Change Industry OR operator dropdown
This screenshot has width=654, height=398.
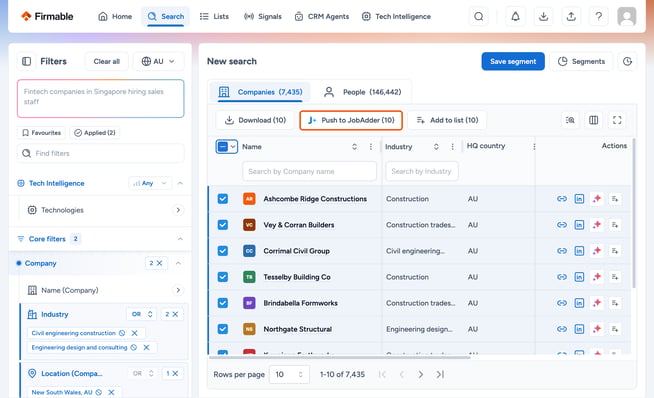141,314
